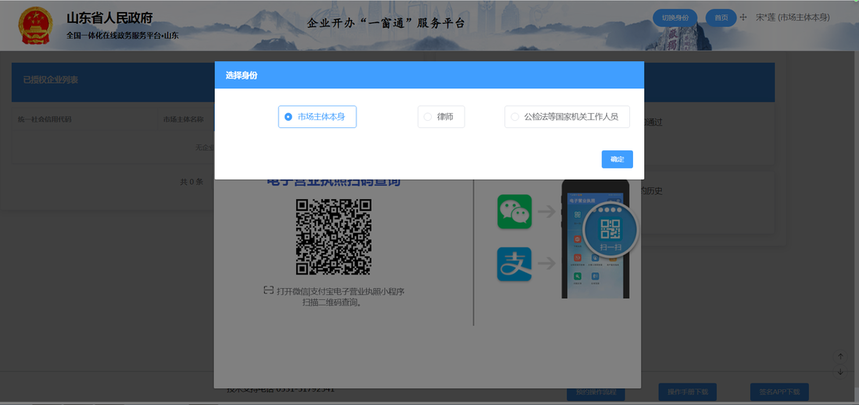
Task: Click the scroll-up arrow circle button
Action: [840, 357]
